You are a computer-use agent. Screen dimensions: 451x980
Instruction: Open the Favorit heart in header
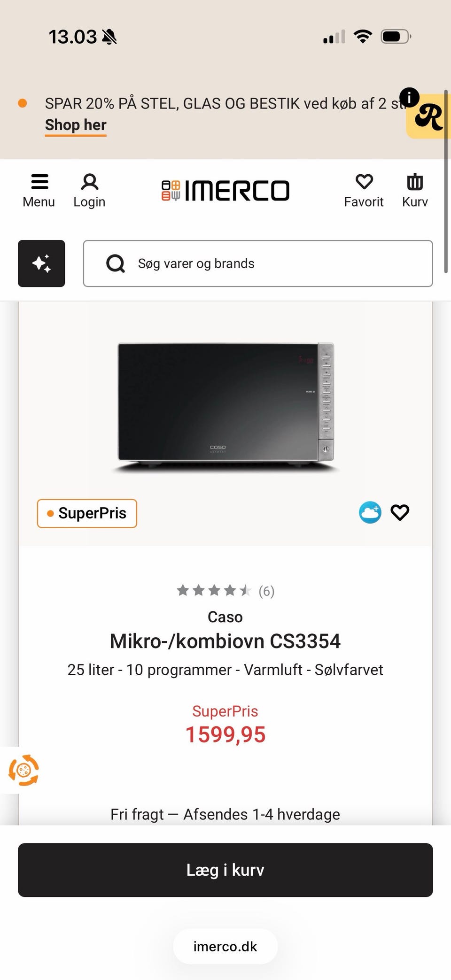(364, 191)
